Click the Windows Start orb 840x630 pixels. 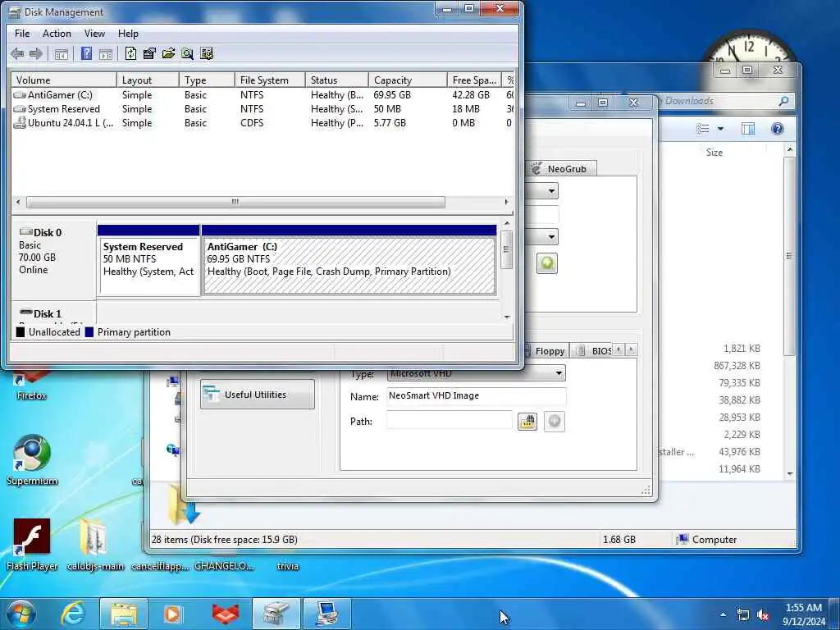pyautogui.click(x=21, y=614)
